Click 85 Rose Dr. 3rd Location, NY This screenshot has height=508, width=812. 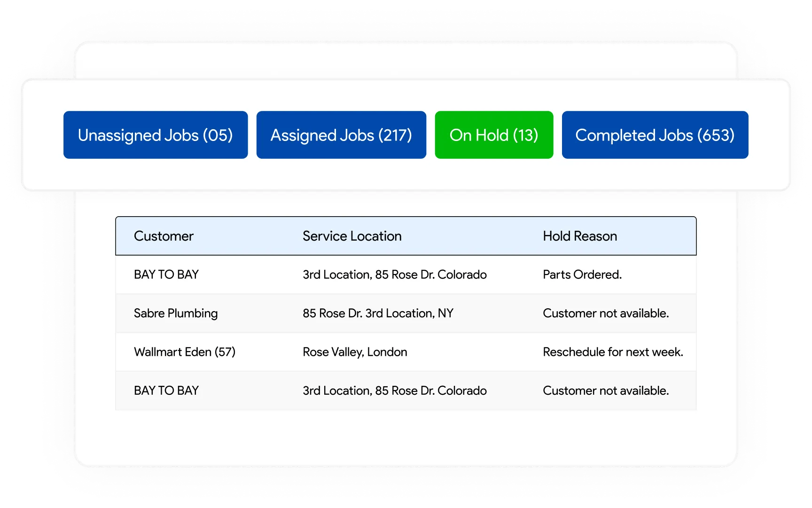[x=378, y=313]
